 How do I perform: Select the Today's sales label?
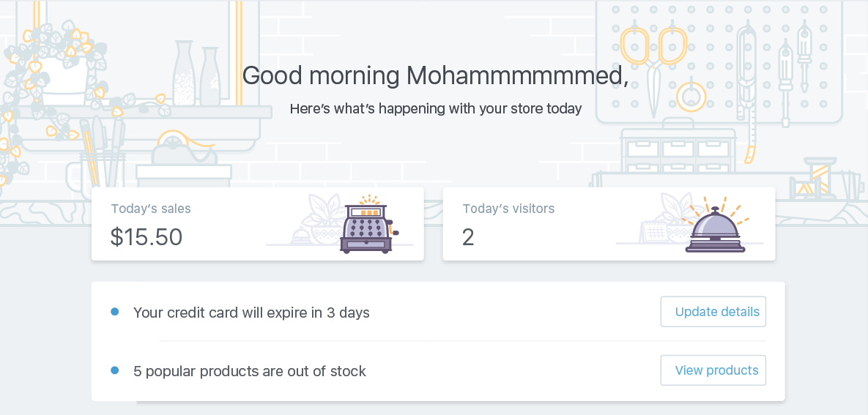tap(151, 209)
